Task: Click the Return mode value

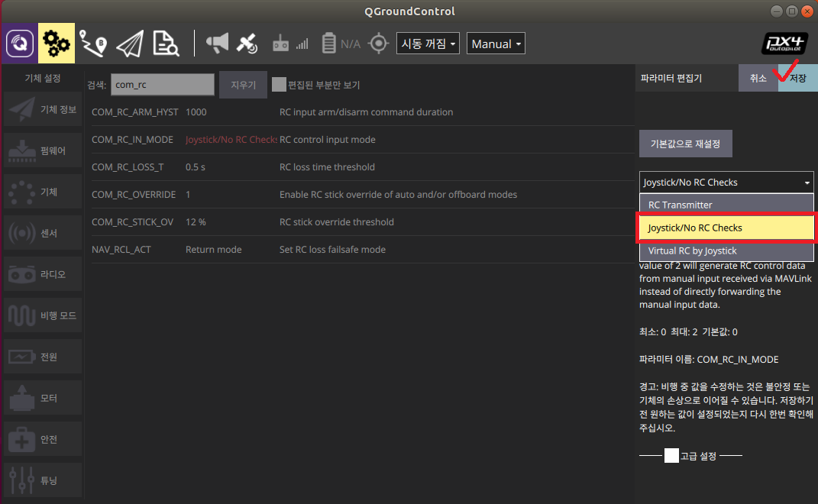Action: (213, 250)
